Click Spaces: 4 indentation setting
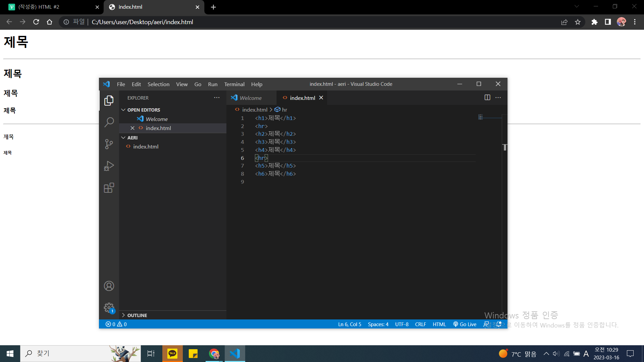Image resolution: width=644 pixels, height=362 pixels. pos(378,324)
